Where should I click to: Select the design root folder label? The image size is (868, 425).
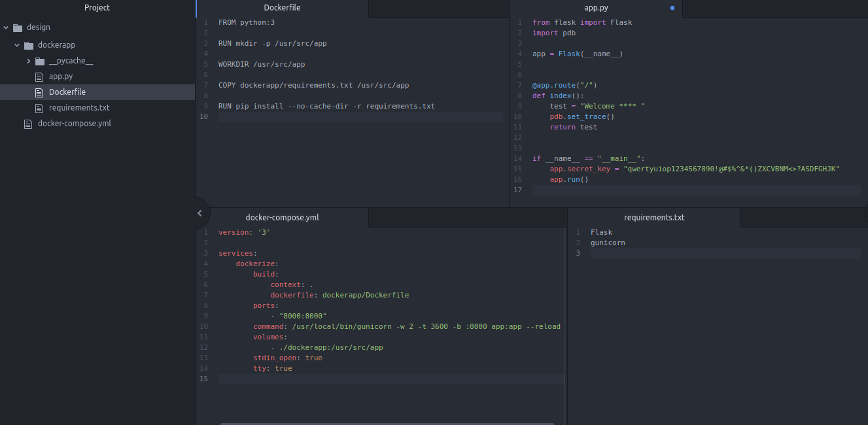(x=39, y=27)
